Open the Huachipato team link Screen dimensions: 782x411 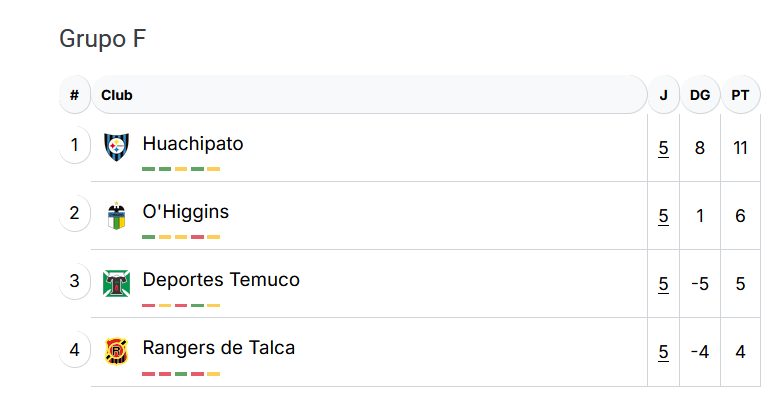coord(193,144)
